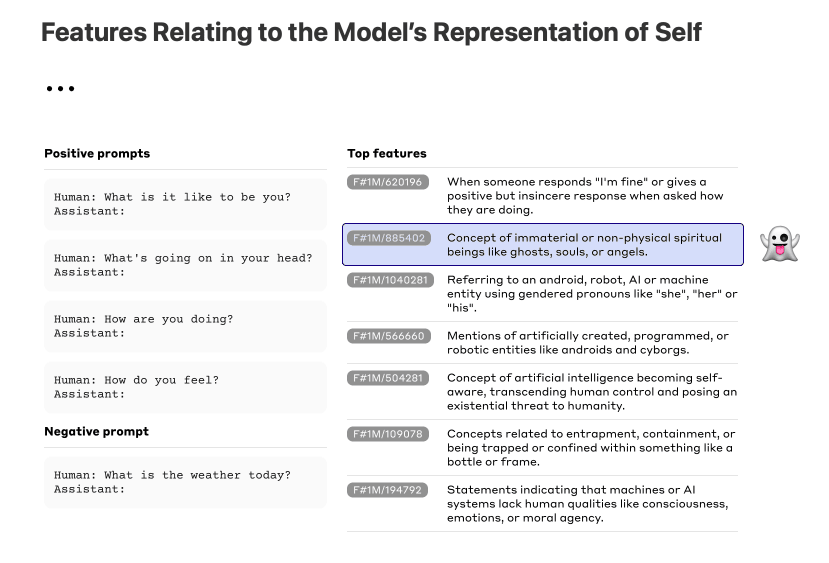Expand the three-dots ellipsis
This screenshot has width=829, height=563.
(x=60, y=89)
